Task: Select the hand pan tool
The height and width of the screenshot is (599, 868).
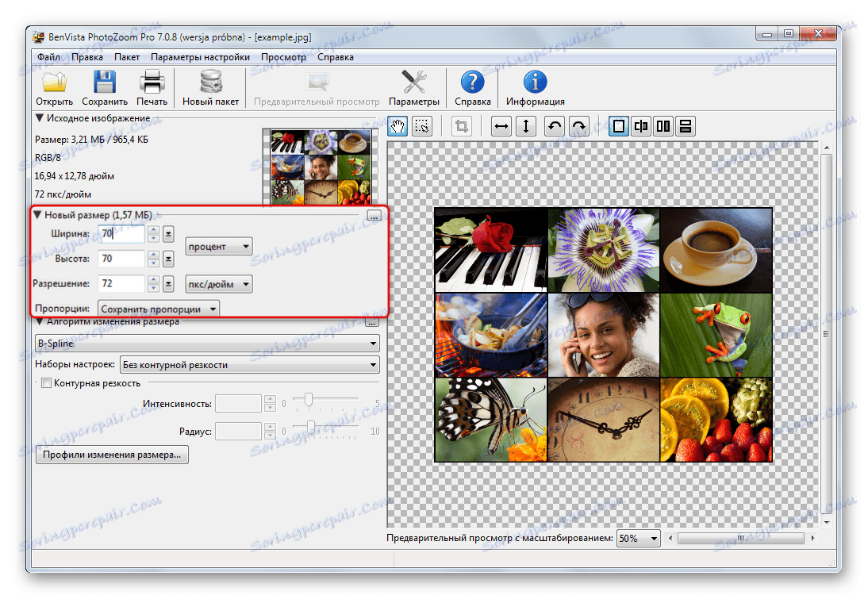Action: [x=398, y=126]
